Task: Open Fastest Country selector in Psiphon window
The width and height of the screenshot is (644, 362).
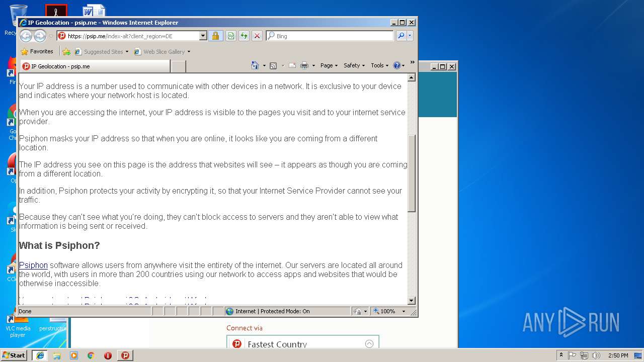Action: [x=302, y=344]
